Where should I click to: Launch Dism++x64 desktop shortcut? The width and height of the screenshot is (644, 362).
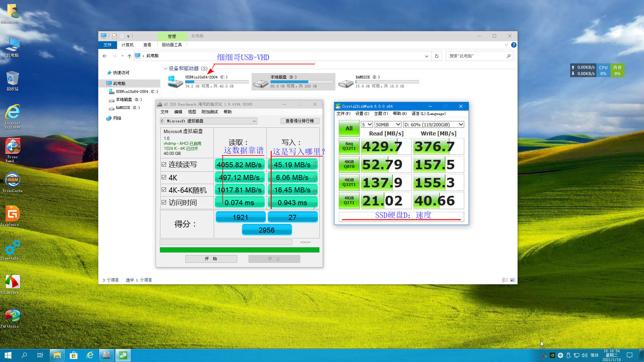tap(12, 250)
